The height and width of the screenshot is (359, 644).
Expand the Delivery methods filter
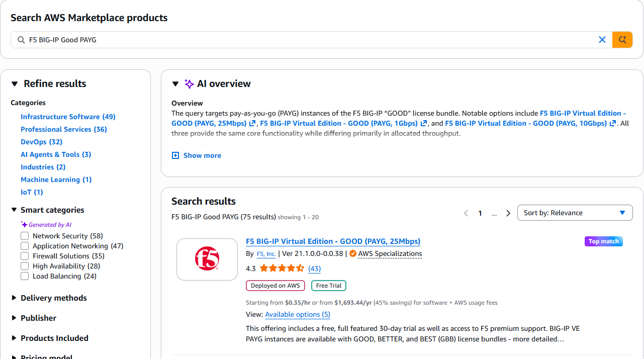[49, 298]
